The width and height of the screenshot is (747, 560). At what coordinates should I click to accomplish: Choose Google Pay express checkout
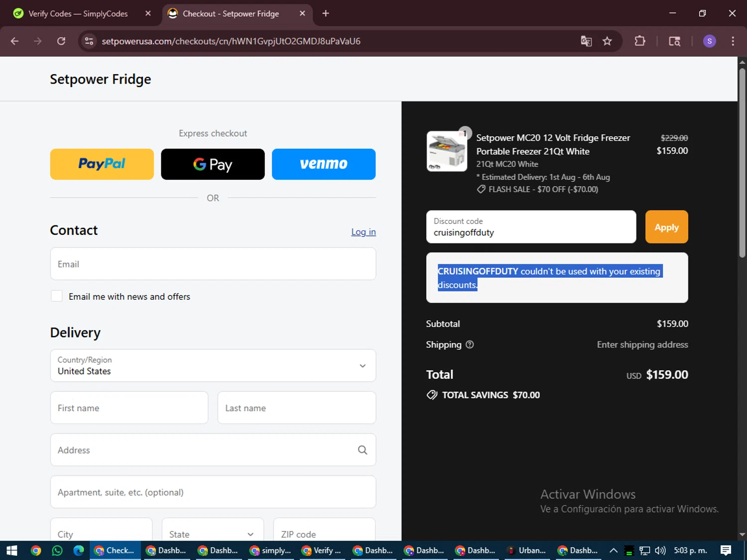click(x=213, y=164)
